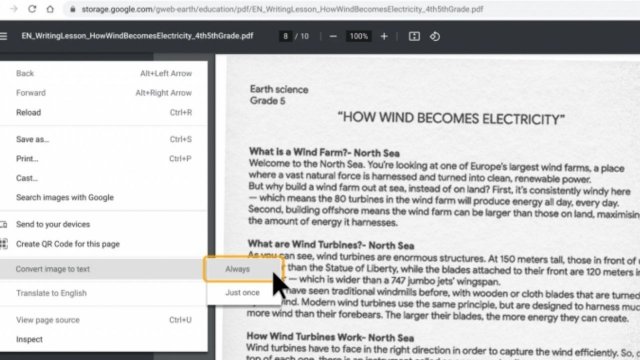Click the "Earth science" text
Viewport: 640px width, 360px height.
coord(279,89)
